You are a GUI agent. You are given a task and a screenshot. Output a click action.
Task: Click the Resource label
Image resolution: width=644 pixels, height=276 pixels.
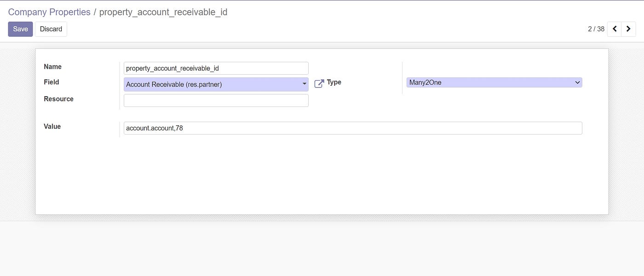[x=58, y=99]
